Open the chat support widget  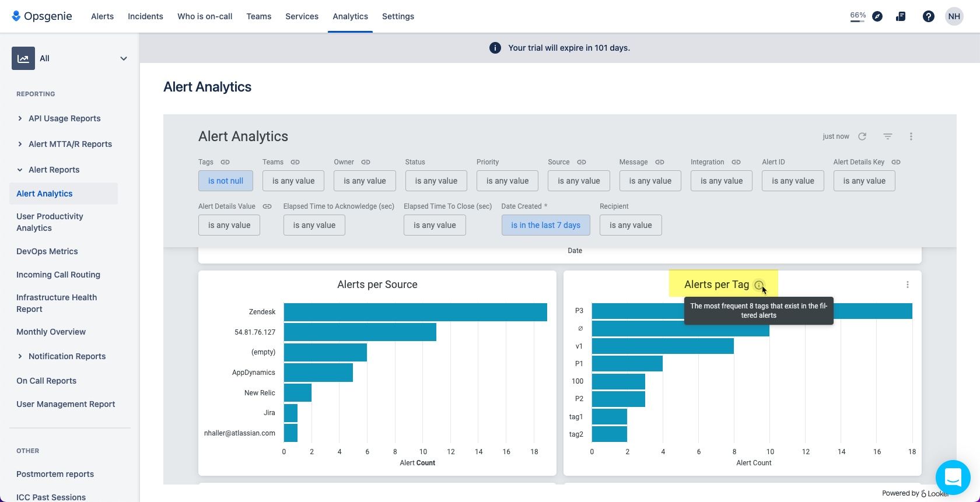[x=952, y=478]
